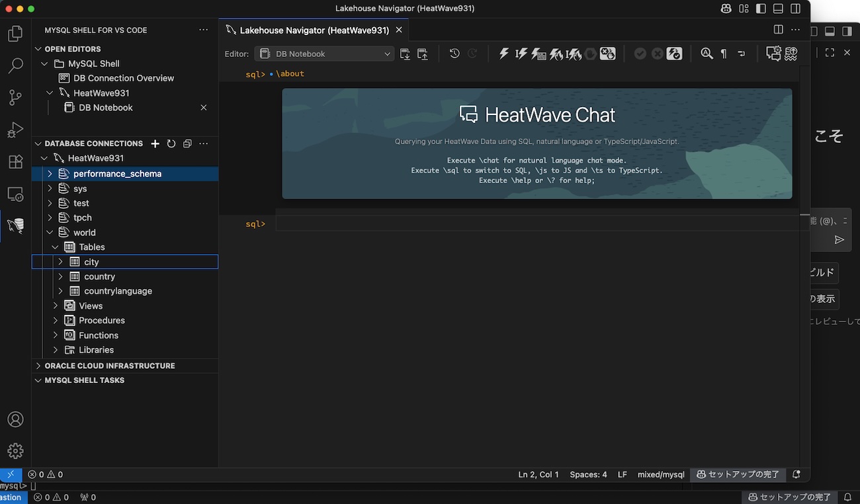The height and width of the screenshot is (504, 860).
Task: Open the Database Connections more actions menu
Action: tap(204, 144)
